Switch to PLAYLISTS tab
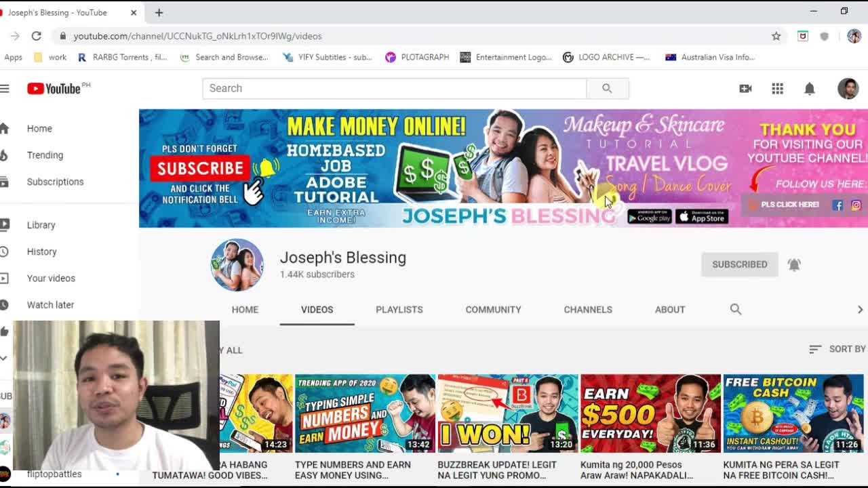The image size is (868, 488). (x=399, y=309)
